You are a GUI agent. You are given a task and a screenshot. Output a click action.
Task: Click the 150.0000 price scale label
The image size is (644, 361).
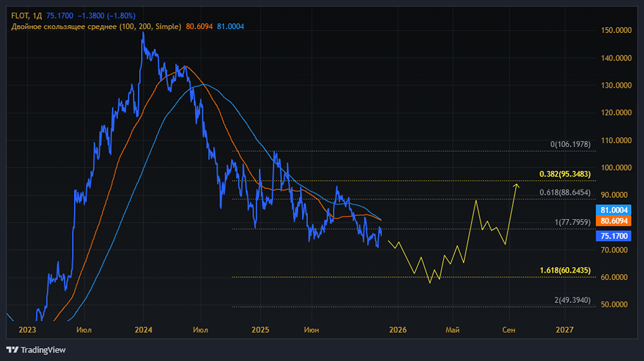pyautogui.click(x=616, y=30)
